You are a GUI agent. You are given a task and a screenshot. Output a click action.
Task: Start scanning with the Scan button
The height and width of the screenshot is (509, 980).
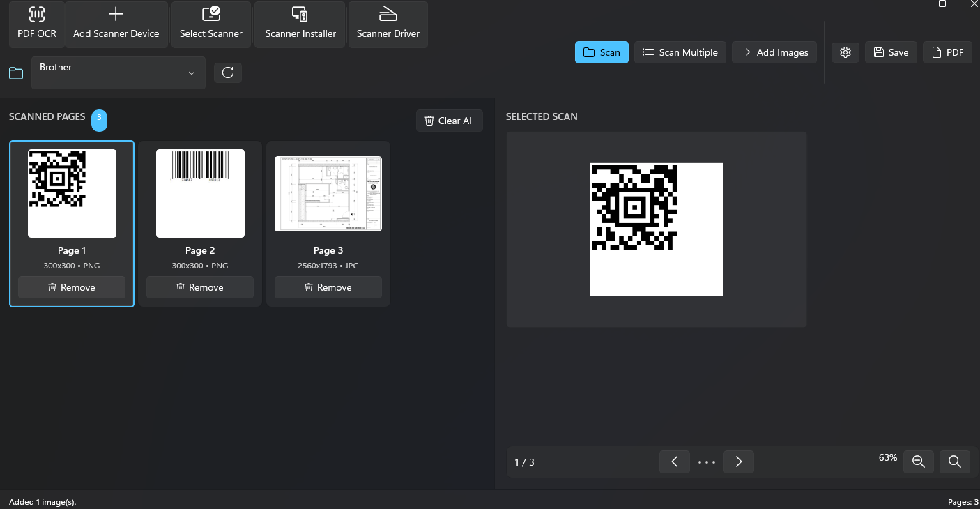click(601, 52)
